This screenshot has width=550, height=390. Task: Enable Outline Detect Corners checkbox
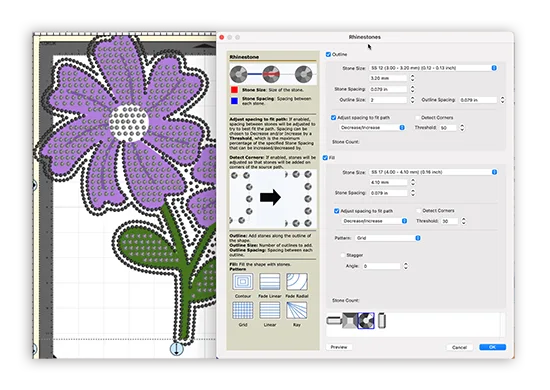point(417,117)
